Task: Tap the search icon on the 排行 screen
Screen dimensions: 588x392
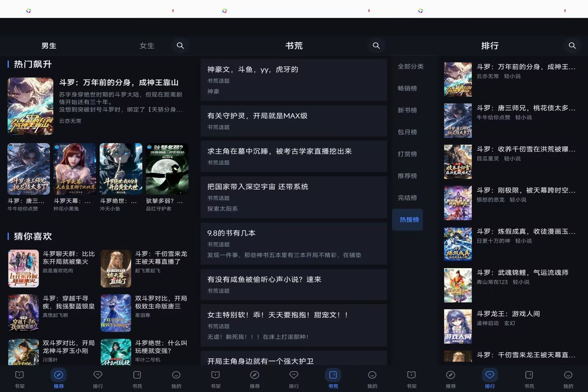Action: [572, 46]
